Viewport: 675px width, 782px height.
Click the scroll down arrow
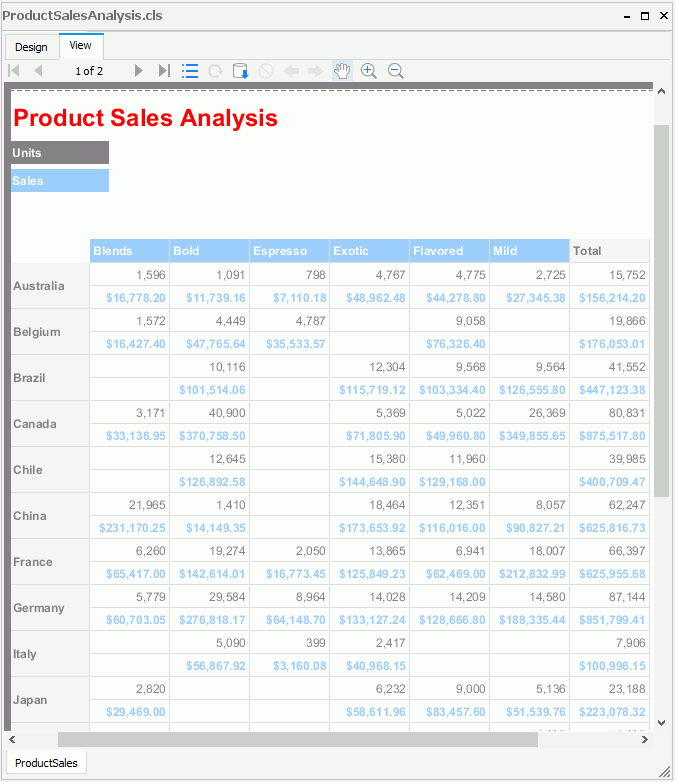(x=662, y=723)
